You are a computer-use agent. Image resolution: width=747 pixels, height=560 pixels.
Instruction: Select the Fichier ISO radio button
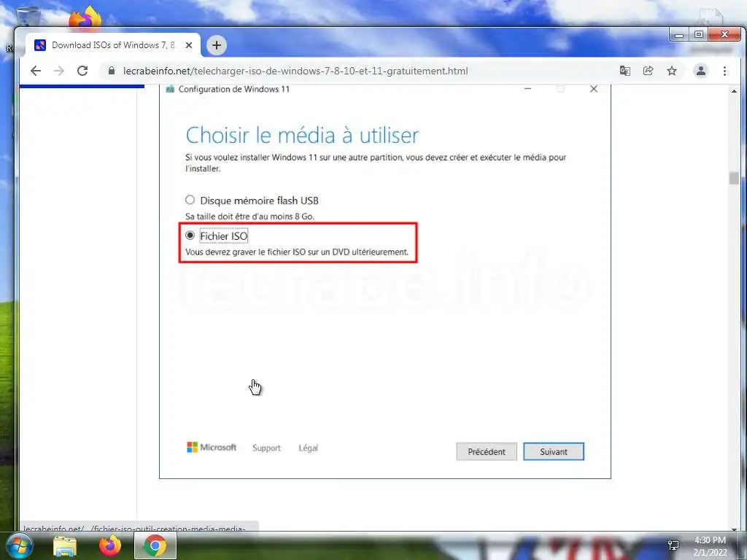(x=190, y=236)
